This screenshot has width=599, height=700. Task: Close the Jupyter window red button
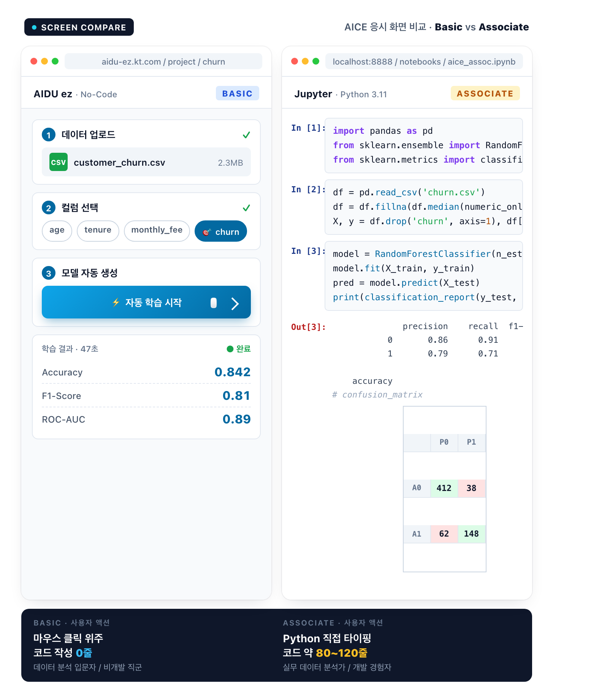tap(295, 61)
